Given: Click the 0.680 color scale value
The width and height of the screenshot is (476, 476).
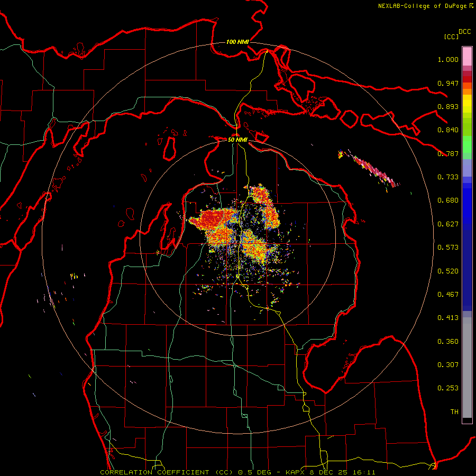Looking at the screenshot, I should click(448, 200).
